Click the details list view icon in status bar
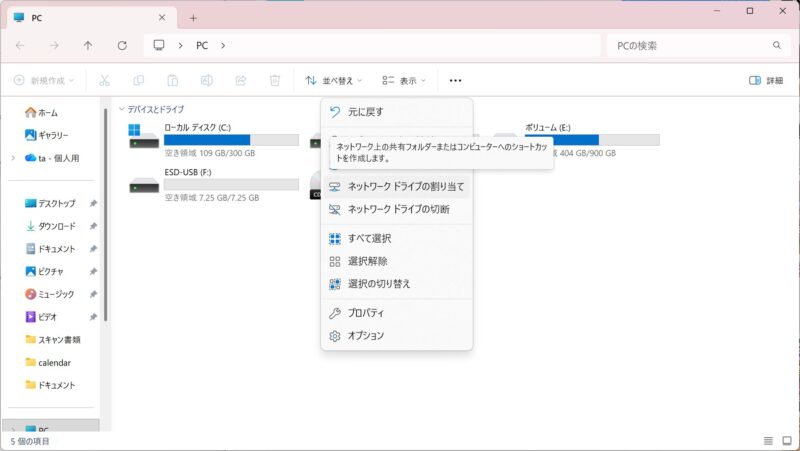Image resolution: width=800 pixels, height=451 pixels. [x=768, y=441]
